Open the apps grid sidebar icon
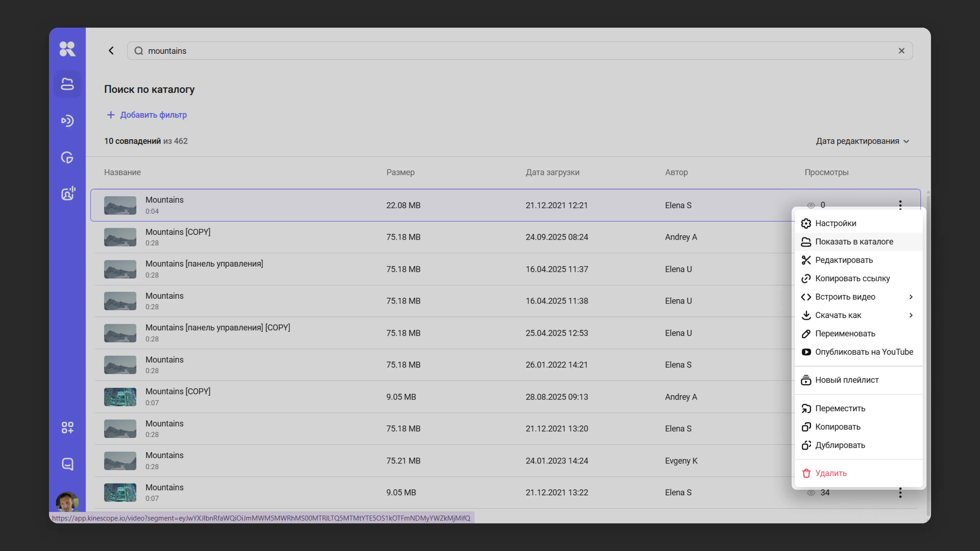Image resolution: width=980 pixels, height=551 pixels. [x=67, y=428]
